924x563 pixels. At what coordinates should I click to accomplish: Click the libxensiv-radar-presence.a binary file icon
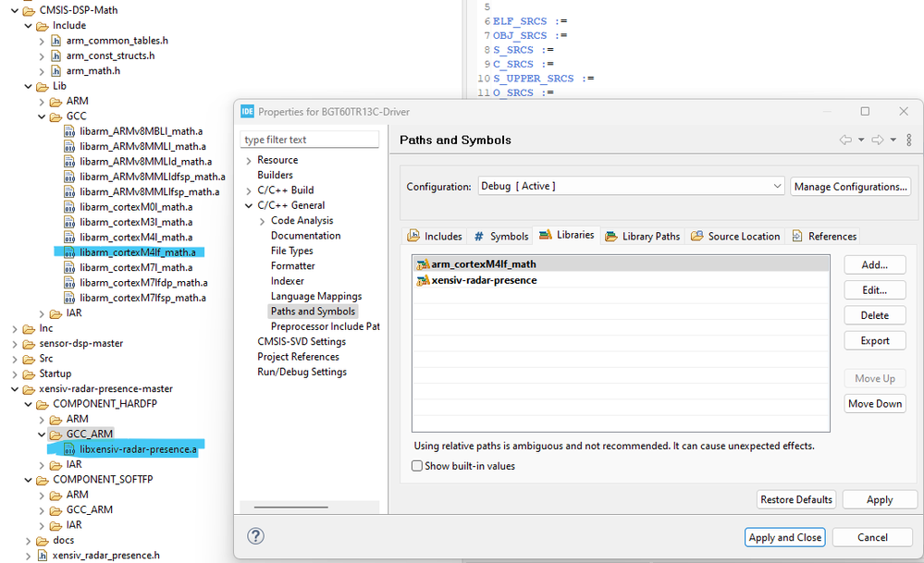(x=69, y=449)
